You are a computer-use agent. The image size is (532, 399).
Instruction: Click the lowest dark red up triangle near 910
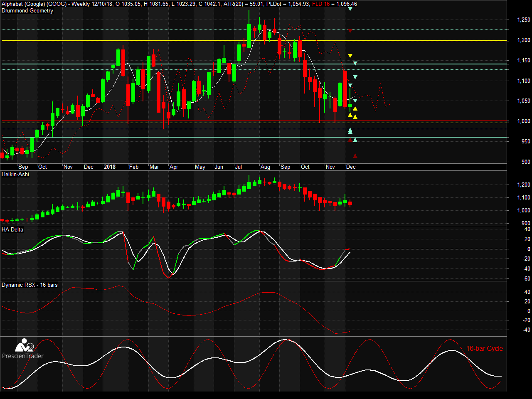click(355, 156)
